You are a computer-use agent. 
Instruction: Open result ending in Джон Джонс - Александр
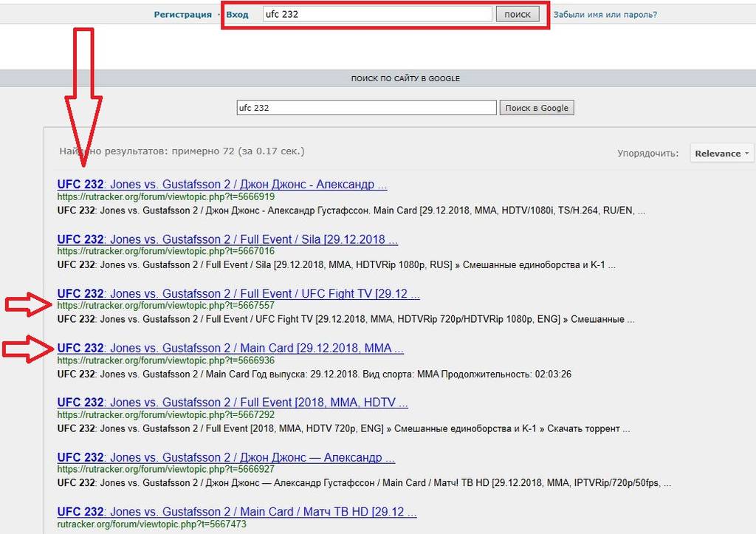221,184
